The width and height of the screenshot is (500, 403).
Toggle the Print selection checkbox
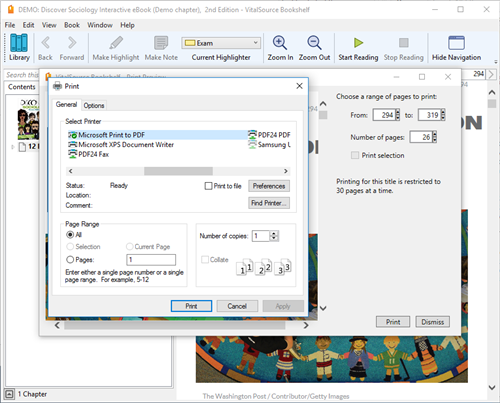click(355, 155)
